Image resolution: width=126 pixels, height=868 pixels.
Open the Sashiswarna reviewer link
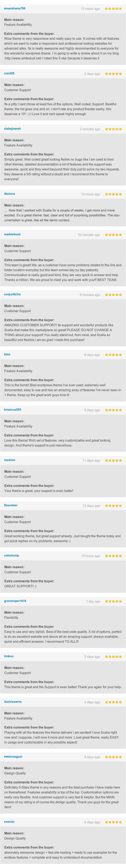click(13, 702)
